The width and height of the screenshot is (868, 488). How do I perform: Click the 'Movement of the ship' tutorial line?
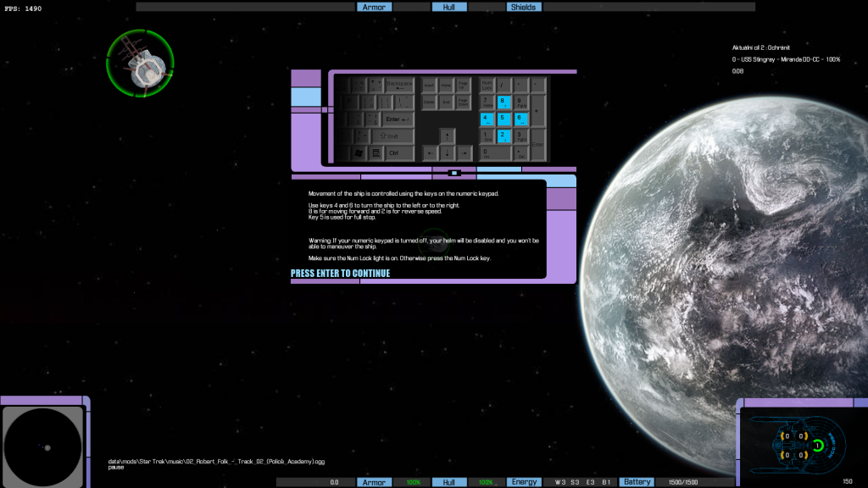(x=403, y=194)
